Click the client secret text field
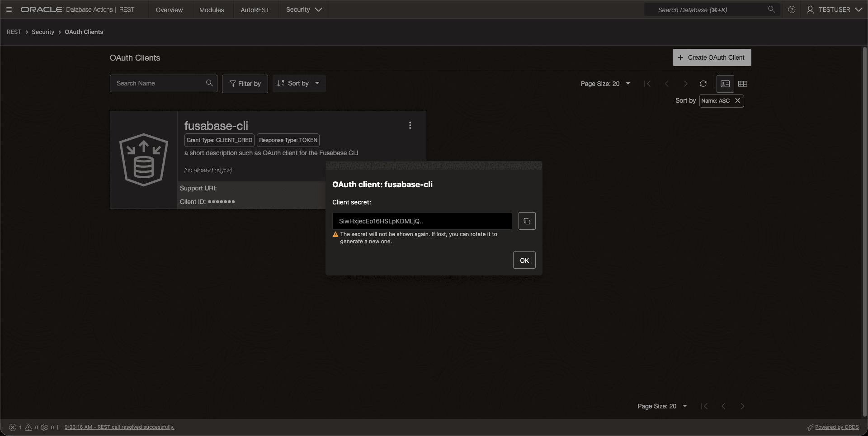Viewport: 868px width, 436px height. click(422, 221)
